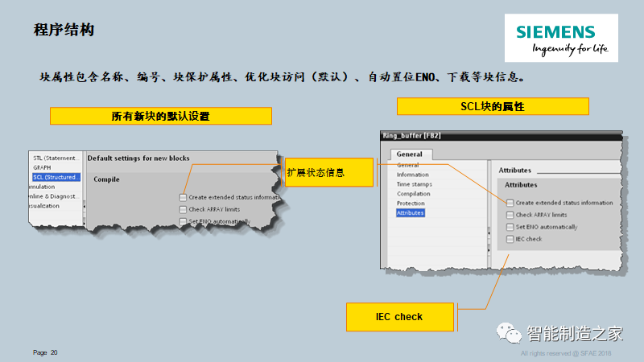
Task: Click the 所有新块的默认设置 yellow label
Action: [160, 116]
